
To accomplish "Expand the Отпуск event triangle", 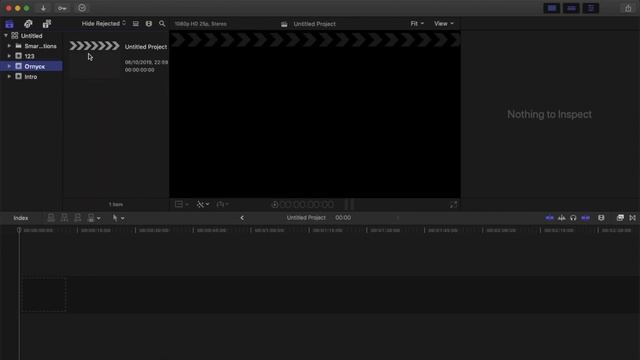I will coord(9,66).
